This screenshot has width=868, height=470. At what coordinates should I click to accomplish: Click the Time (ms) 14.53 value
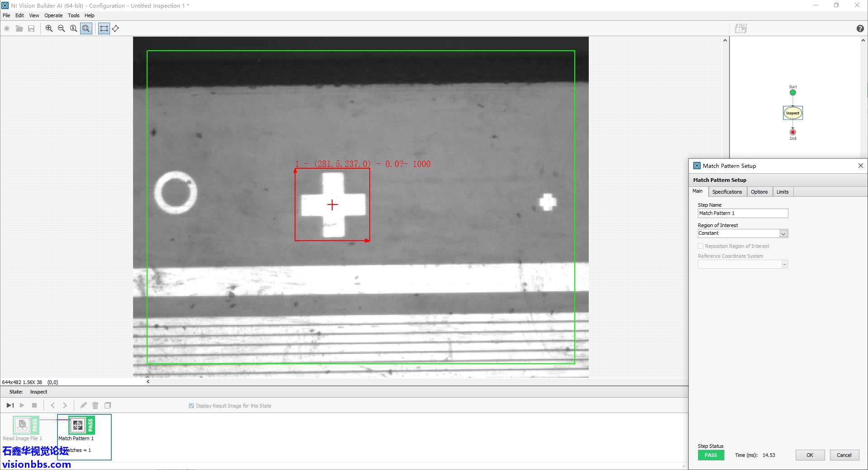(769, 455)
